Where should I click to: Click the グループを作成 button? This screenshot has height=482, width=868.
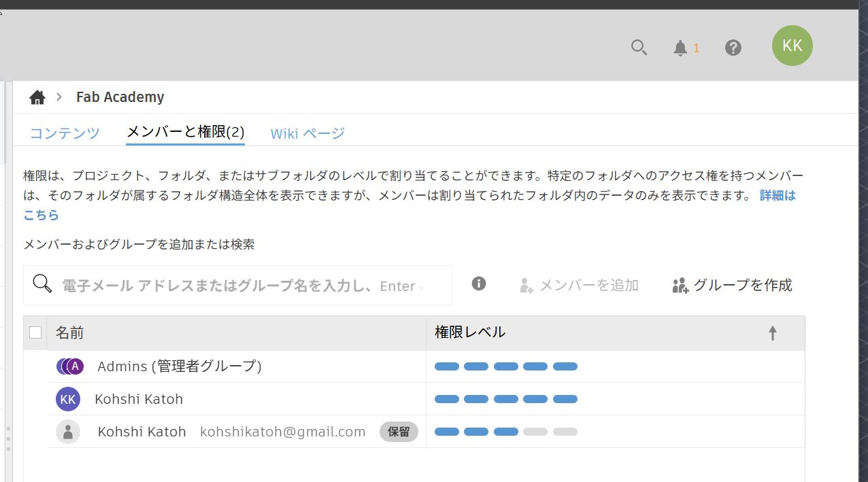732,285
